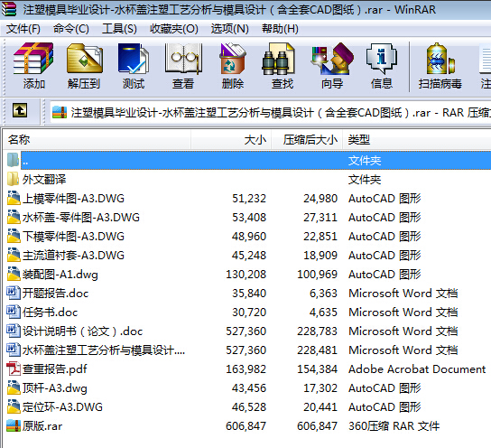This screenshot has width=491, height=448.
Task: Click packed size value 100,969
Action: tap(317, 275)
